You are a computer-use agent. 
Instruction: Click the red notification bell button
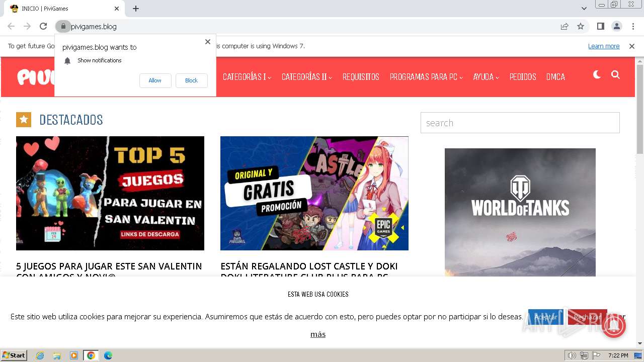[x=613, y=325]
